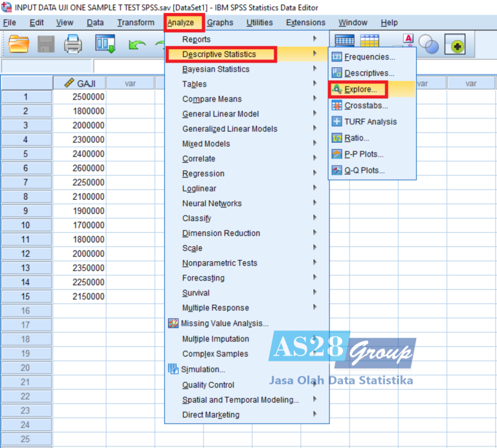Click the Missing Value Analysis icon

click(173, 323)
